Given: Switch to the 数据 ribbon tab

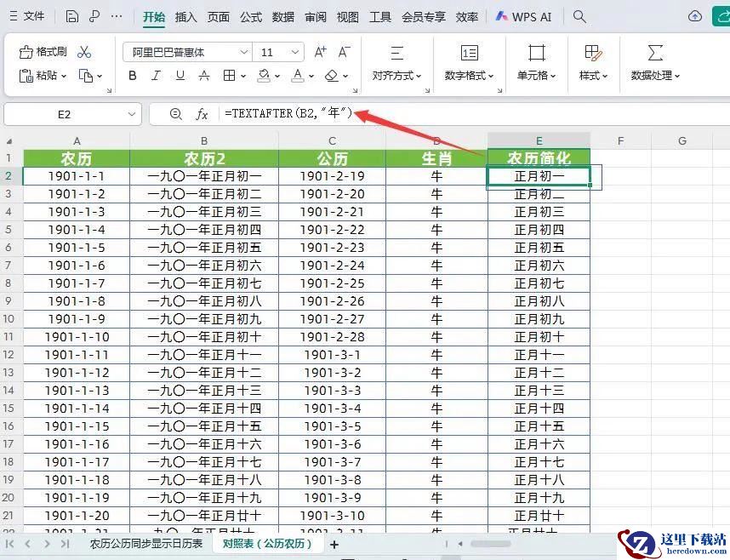Looking at the screenshot, I should coord(283,17).
